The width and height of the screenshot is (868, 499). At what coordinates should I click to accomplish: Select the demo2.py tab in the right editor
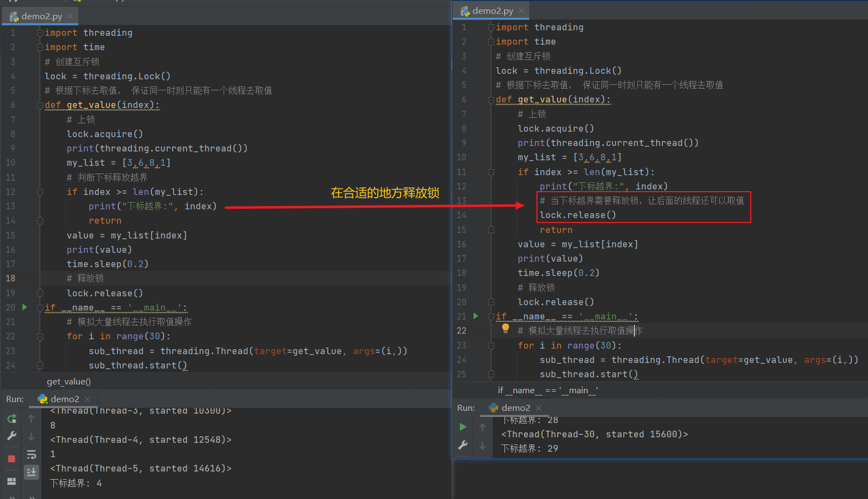click(492, 10)
